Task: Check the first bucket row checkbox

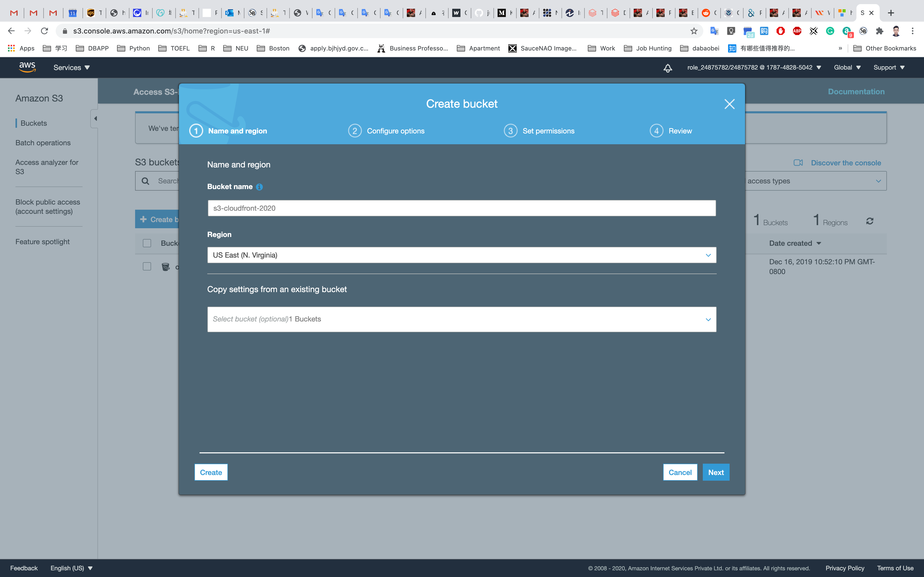Action: pyautogui.click(x=147, y=266)
